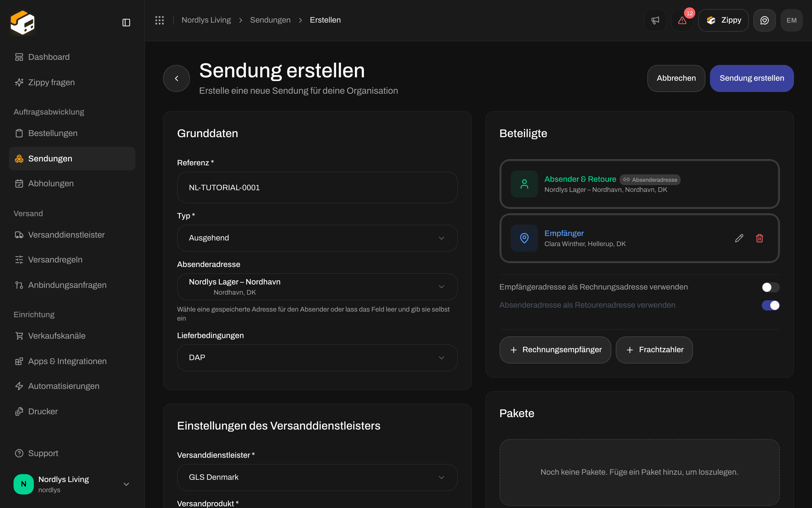Click the Empfänger location pin icon
Image resolution: width=812 pixels, height=508 pixels.
(x=524, y=238)
